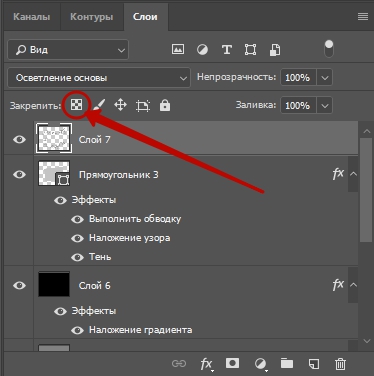Click the Выполнить обводку effect name
This screenshot has width=374, height=376.
click(x=135, y=219)
